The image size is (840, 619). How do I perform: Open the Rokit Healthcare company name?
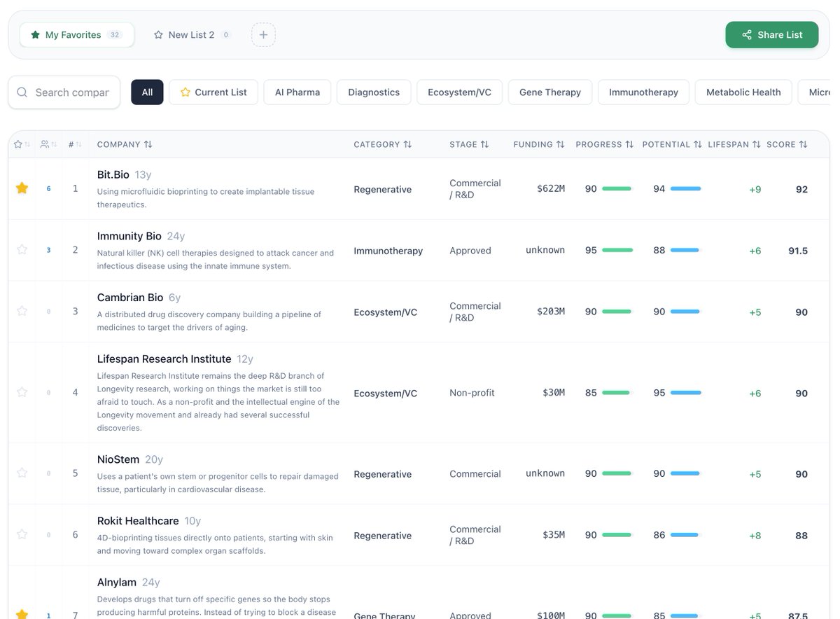coord(138,521)
